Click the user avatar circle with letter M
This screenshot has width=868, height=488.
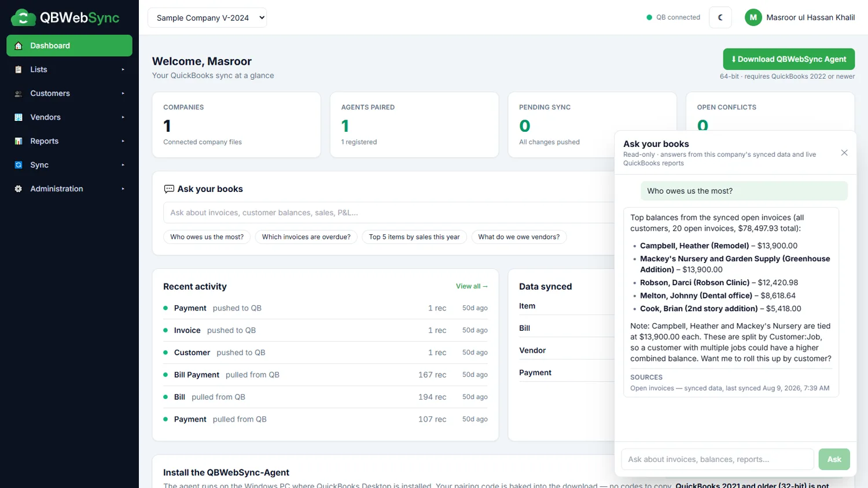coord(753,17)
